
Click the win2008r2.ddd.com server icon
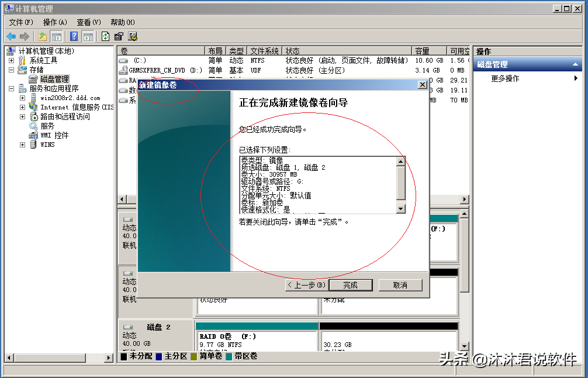pyautogui.click(x=33, y=98)
